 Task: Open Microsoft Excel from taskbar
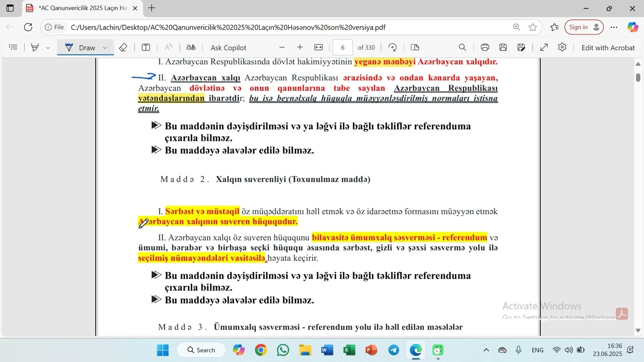[x=349, y=350]
